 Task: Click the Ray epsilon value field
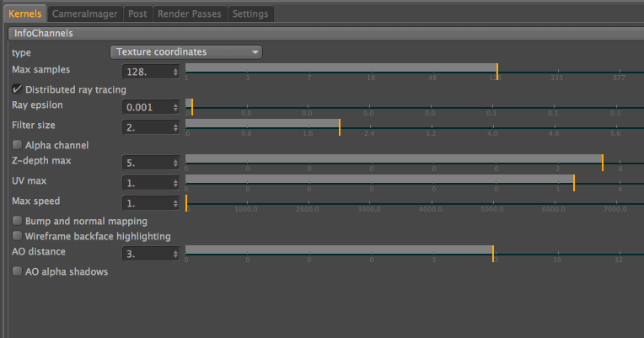tap(147, 107)
